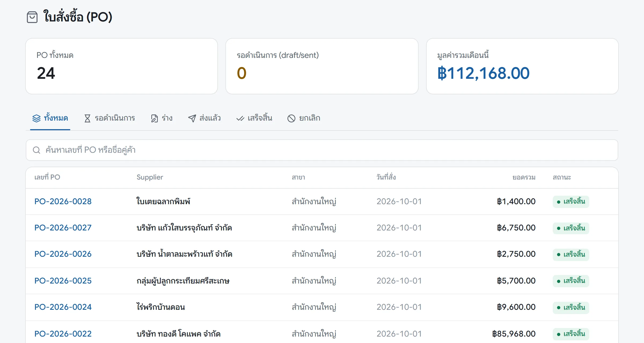Select the ร่าง tab
The height and width of the screenshot is (343, 644).
coord(162,118)
